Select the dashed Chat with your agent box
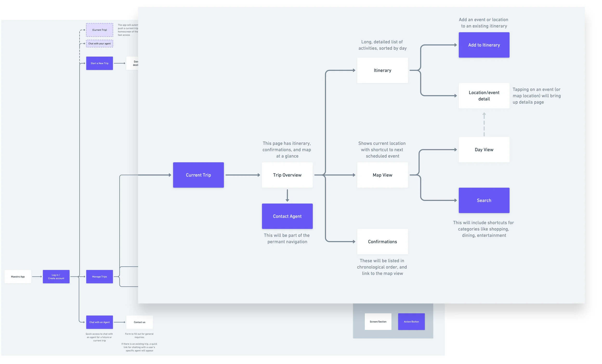Viewport: 602px width, 364px height. [x=99, y=44]
